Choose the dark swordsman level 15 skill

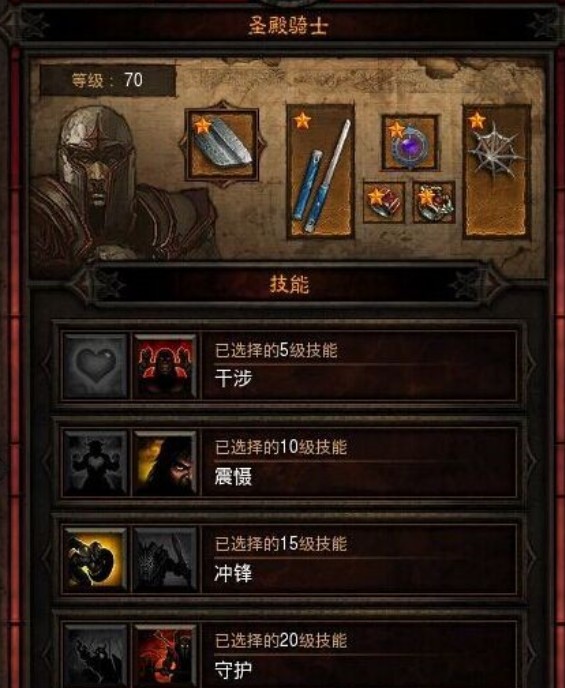165,559
